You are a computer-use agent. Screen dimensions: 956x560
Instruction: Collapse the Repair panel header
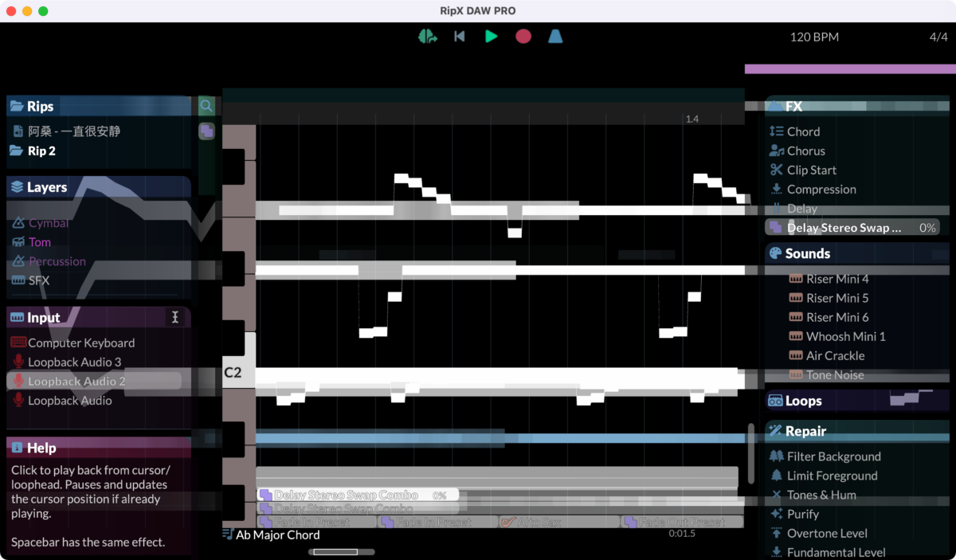tap(857, 431)
